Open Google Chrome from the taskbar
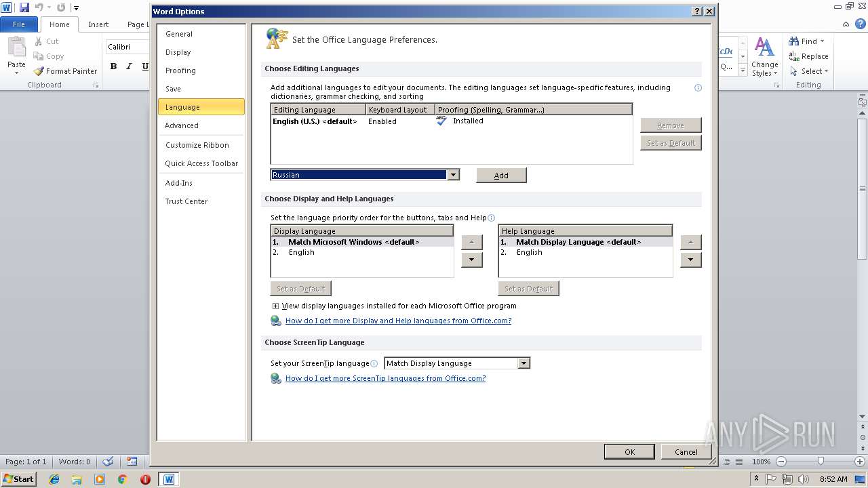The height and width of the screenshot is (488, 868). coord(122,479)
